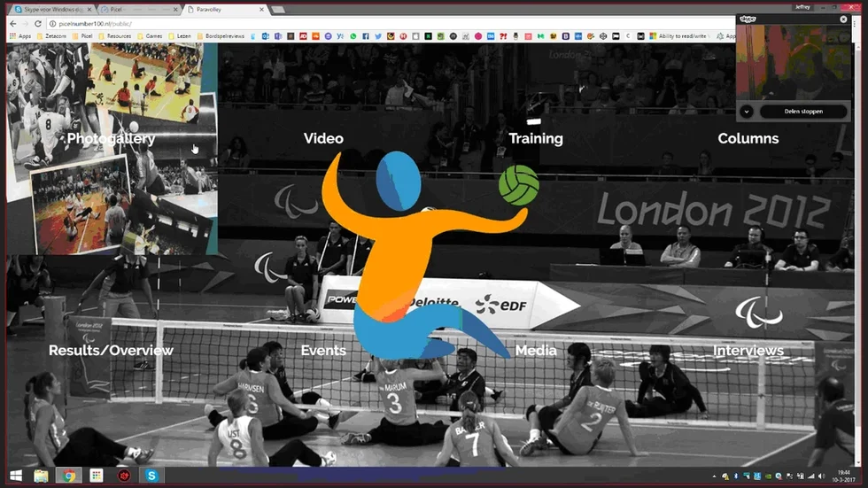Go to the Media section
The width and height of the screenshot is (868, 488).
point(536,350)
